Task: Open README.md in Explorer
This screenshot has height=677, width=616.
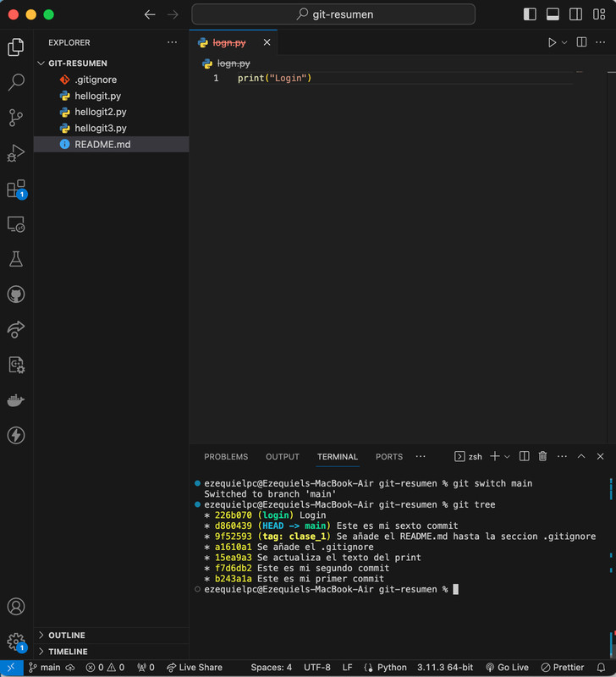Action: click(x=112, y=144)
